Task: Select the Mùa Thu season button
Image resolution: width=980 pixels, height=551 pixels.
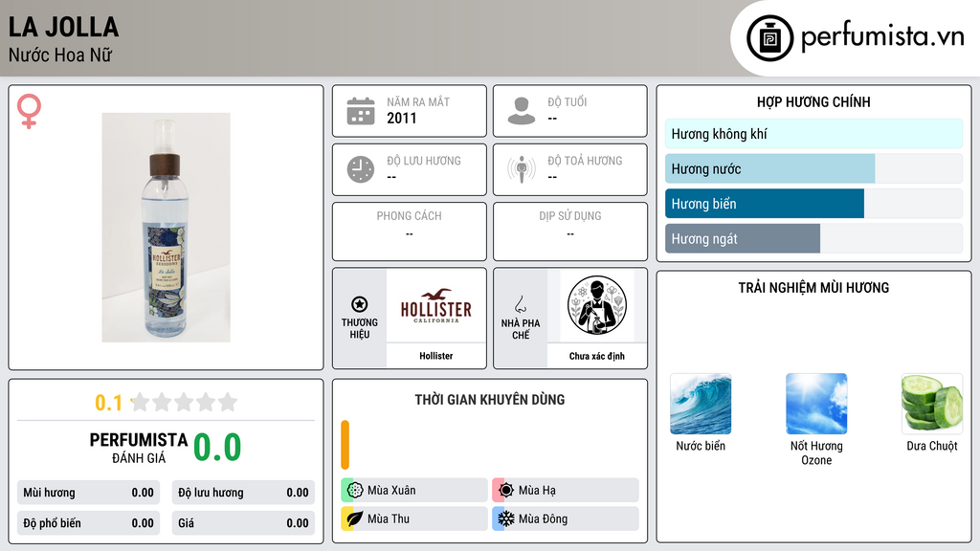Action: pos(414,518)
